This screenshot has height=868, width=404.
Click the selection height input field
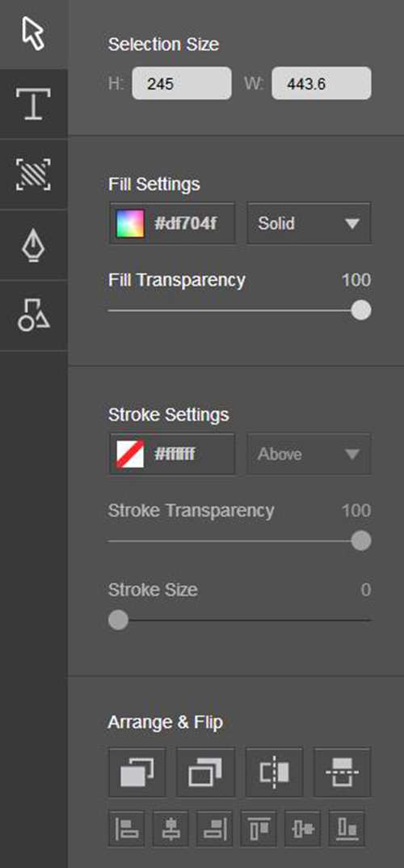pos(182,83)
